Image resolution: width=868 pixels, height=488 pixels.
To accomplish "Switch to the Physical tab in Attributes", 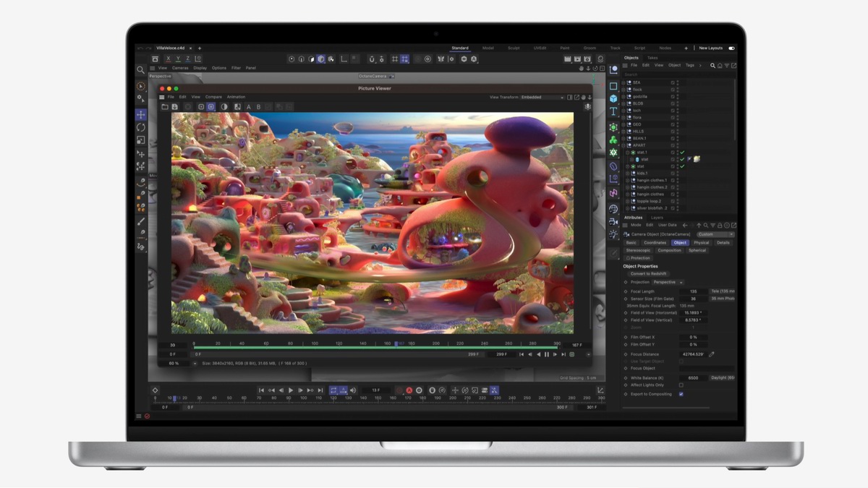I will click(702, 243).
